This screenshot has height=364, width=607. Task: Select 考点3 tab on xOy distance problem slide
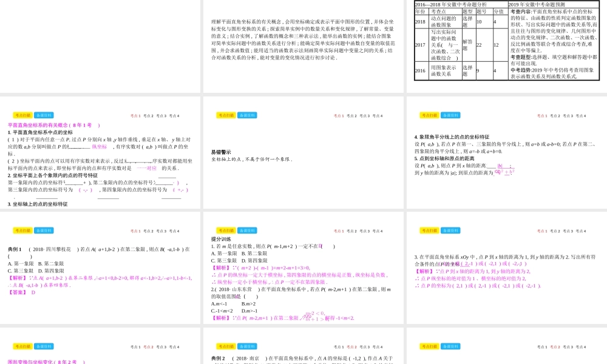pyautogui.click(x=568, y=231)
